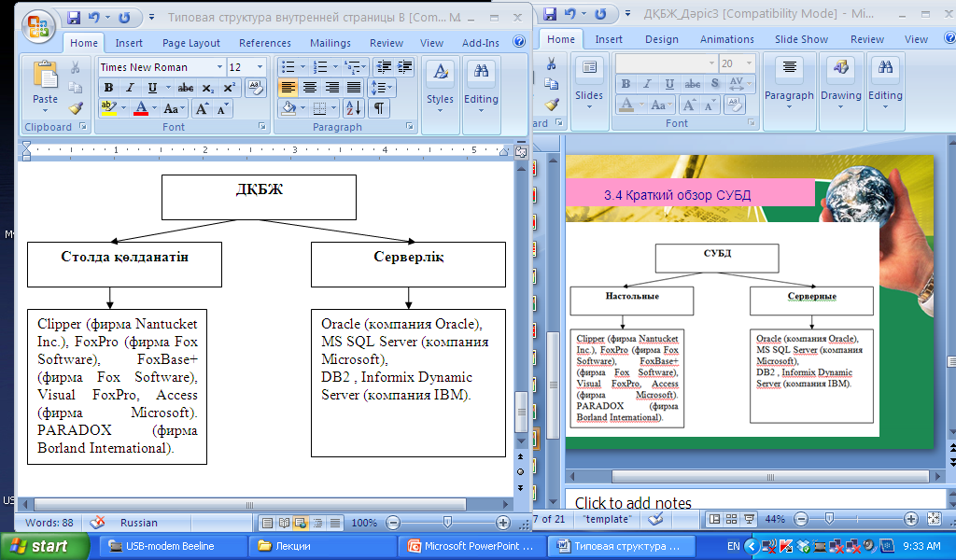956x560 pixels.
Task: Click fit slide to window icon in PowerPoint
Action: (x=934, y=519)
